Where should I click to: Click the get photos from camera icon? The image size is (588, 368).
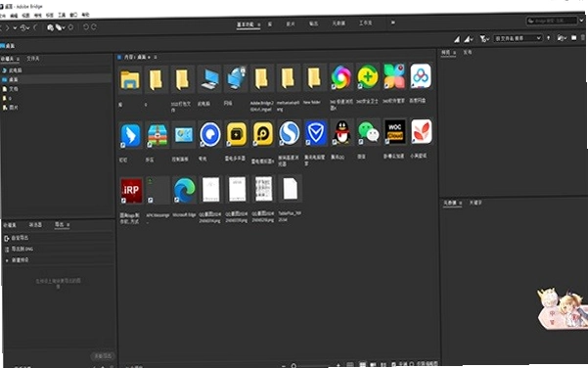(x=50, y=27)
